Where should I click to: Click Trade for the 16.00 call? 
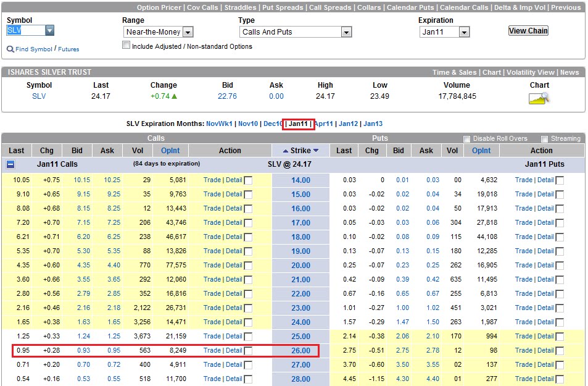212,208
